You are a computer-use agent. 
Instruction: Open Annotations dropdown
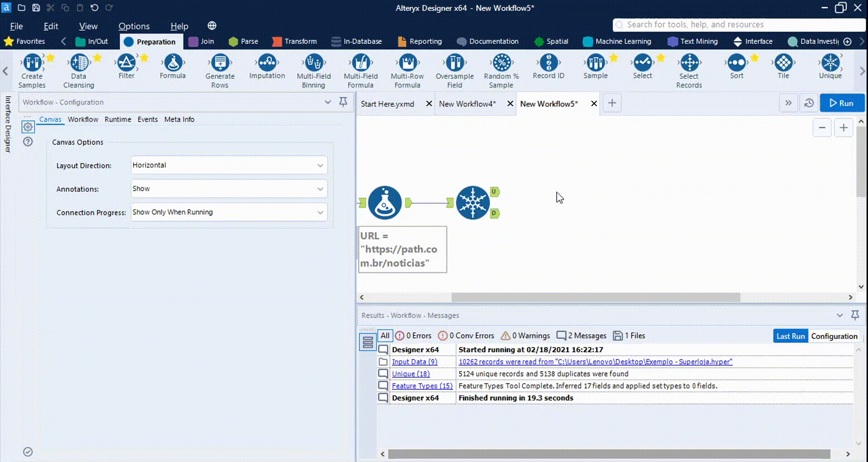click(229, 189)
